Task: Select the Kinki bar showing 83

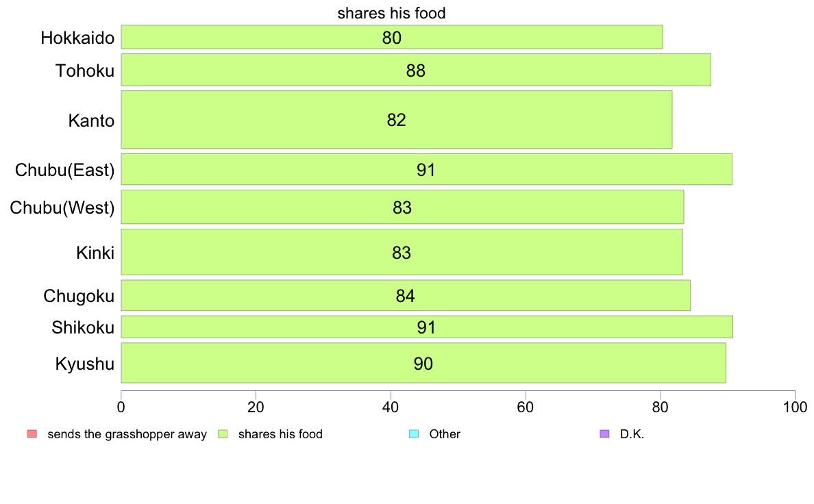Action: point(402,252)
